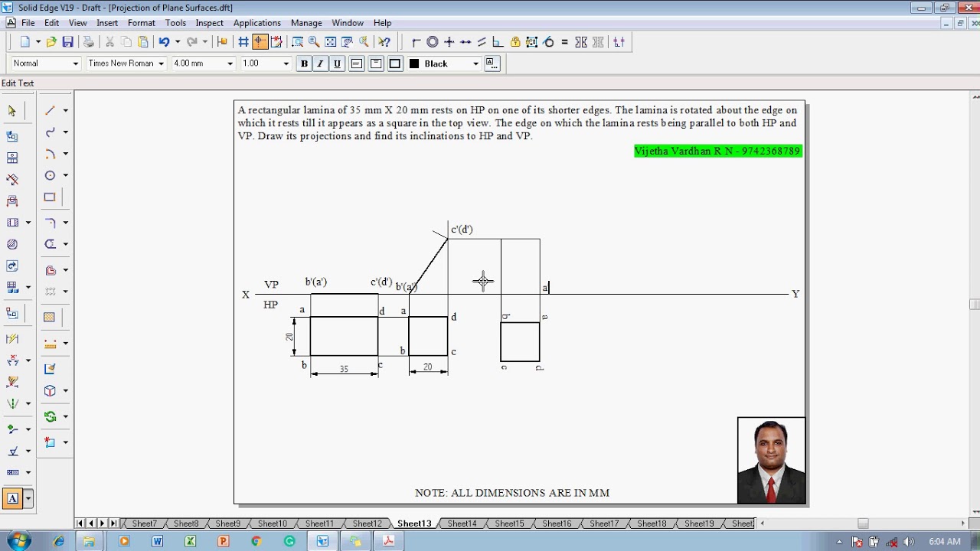The image size is (980, 551).
Task: Open a file with the Open icon
Action: tap(51, 42)
